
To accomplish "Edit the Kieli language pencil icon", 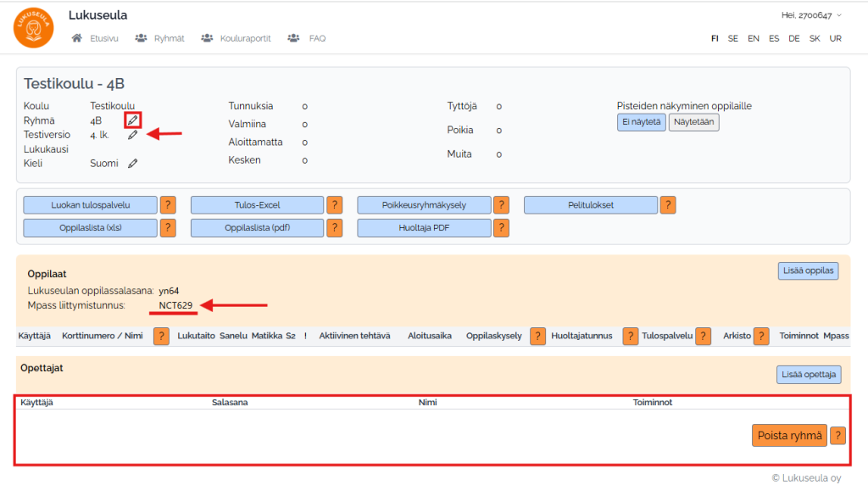I will [132, 164].
